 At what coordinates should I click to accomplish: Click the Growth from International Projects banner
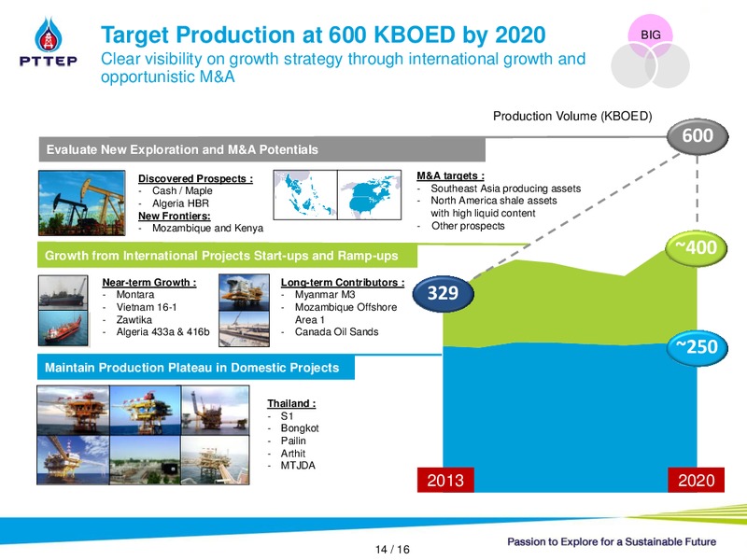228,256
